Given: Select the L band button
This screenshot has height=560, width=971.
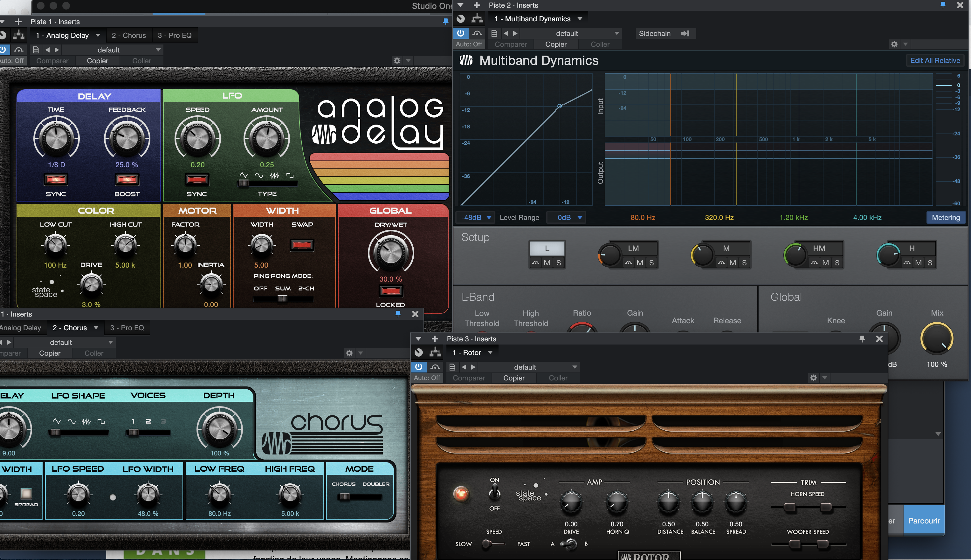Looking at the screenshot, I should [547, 249].
